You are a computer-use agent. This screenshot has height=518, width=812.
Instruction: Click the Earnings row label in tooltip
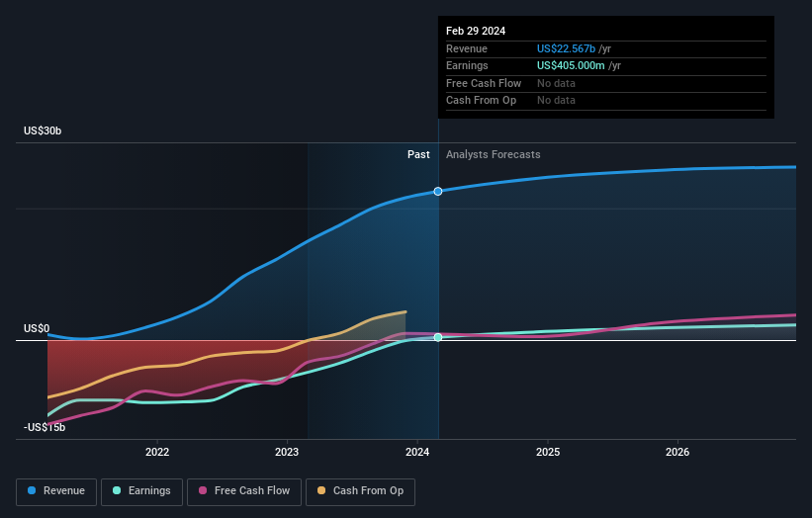coord(467,65)
